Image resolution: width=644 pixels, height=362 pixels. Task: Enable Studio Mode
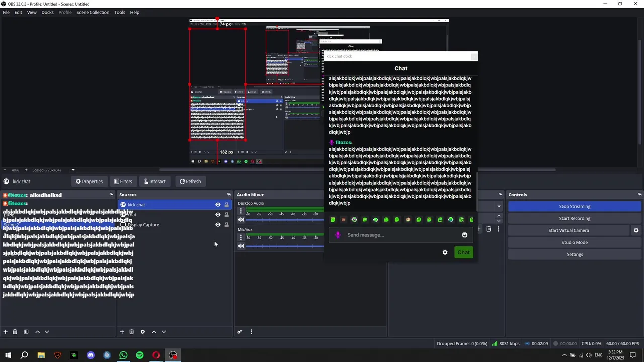(x=575, y=242)
